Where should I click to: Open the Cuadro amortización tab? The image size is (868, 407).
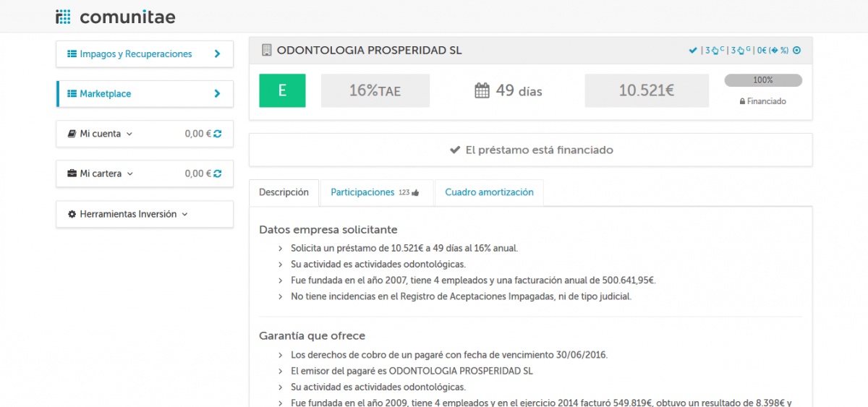pyautogui.click(x=489, y=192)
